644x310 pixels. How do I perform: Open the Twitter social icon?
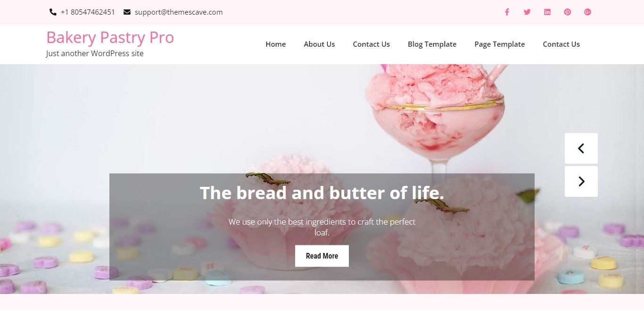point(527,12)
